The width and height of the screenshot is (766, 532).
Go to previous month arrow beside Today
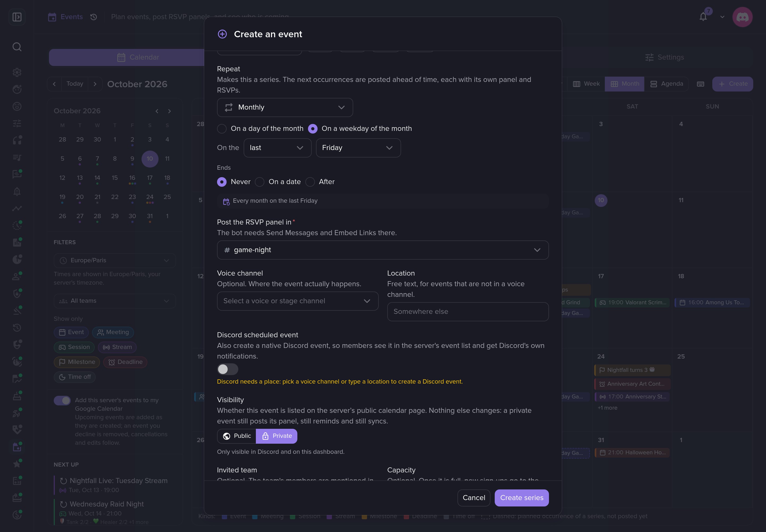[x=54, y=84]
